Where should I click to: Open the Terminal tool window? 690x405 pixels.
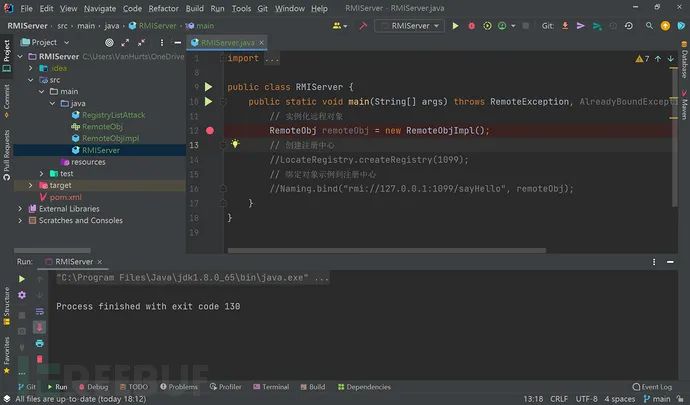coord(271,387)
